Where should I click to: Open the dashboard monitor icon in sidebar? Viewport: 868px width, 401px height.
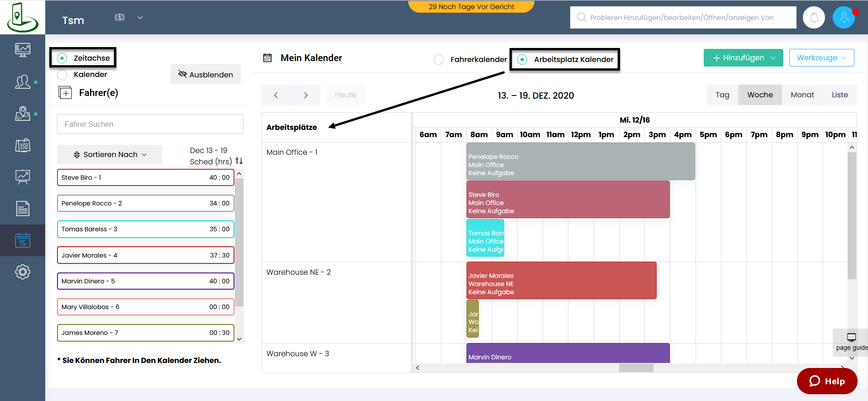click(x=23, y=49)
